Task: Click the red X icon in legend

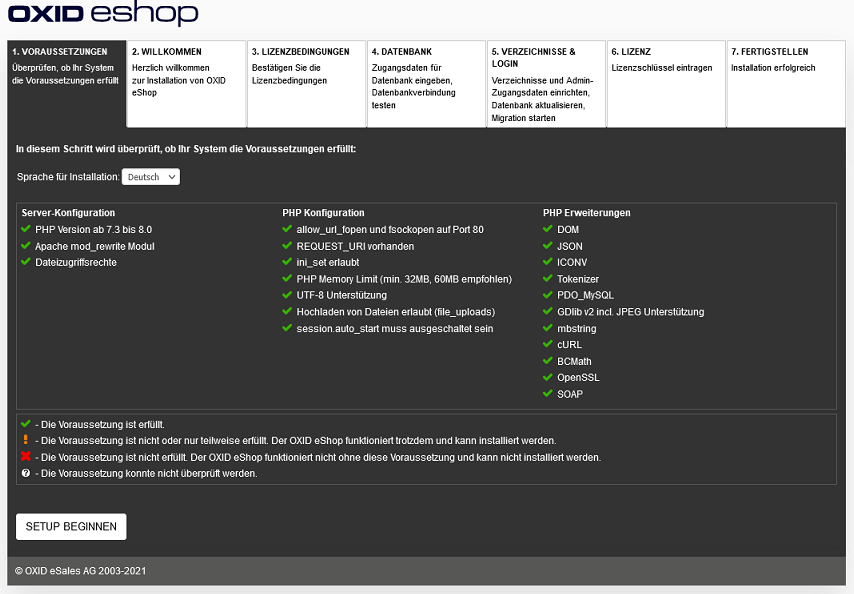Action: pos(26,457)
